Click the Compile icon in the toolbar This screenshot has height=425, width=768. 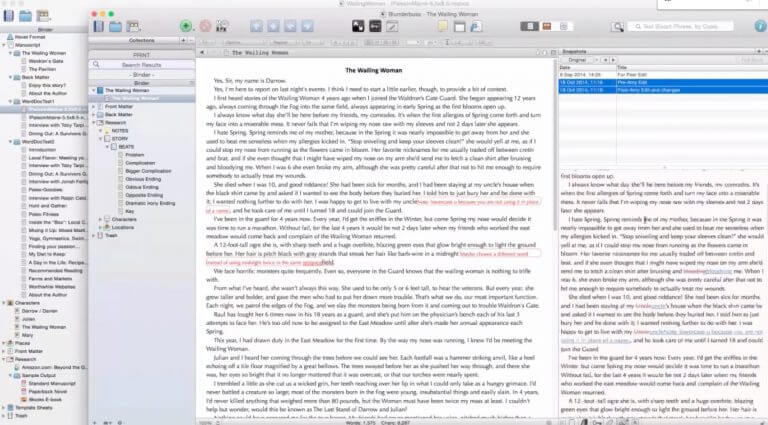pos(476,26)
